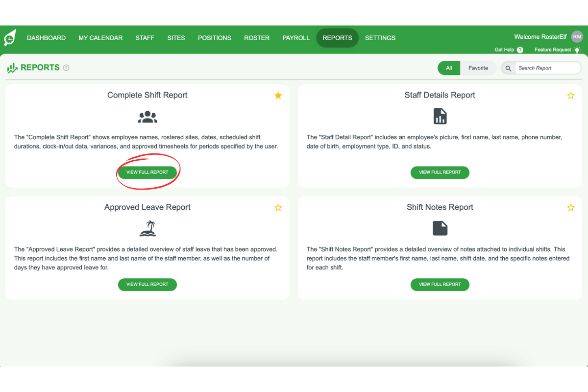Open the Payroll section
This screenshot has width=588, height=392.
point(296,38)
